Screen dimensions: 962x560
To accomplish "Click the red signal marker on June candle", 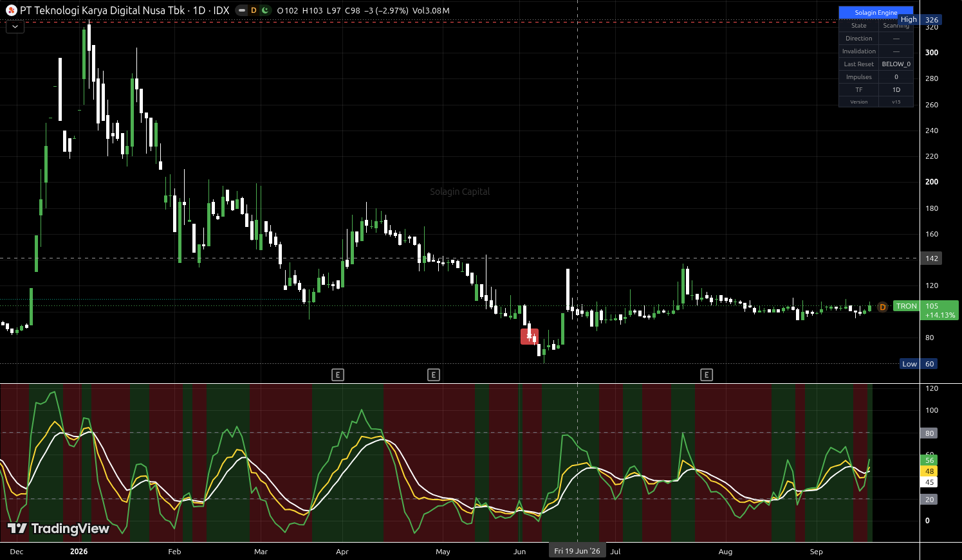I will pos(530,336).
